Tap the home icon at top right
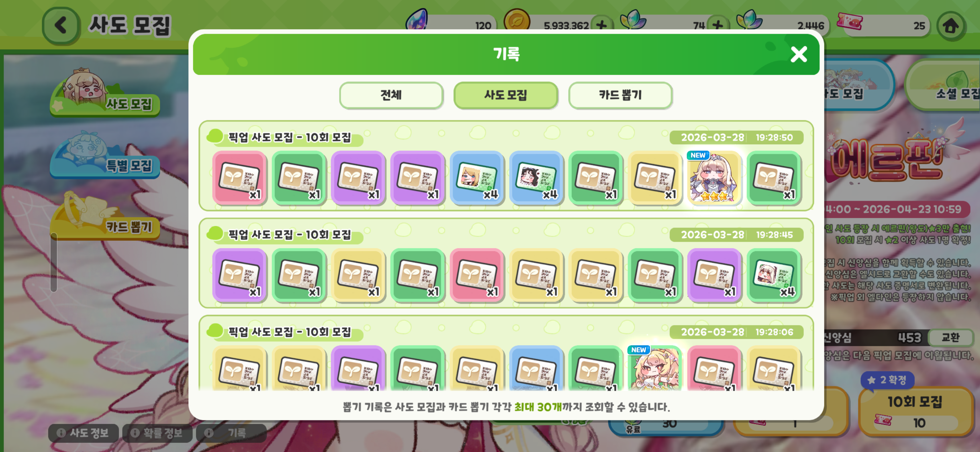The height and width of the screenshot is (452, 980). 951,26
